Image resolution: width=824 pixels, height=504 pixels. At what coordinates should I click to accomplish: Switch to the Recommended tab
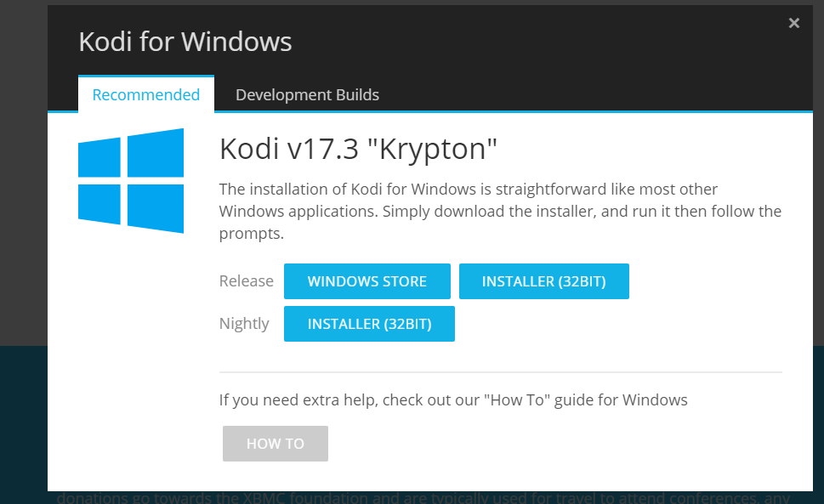click(145, 95)
